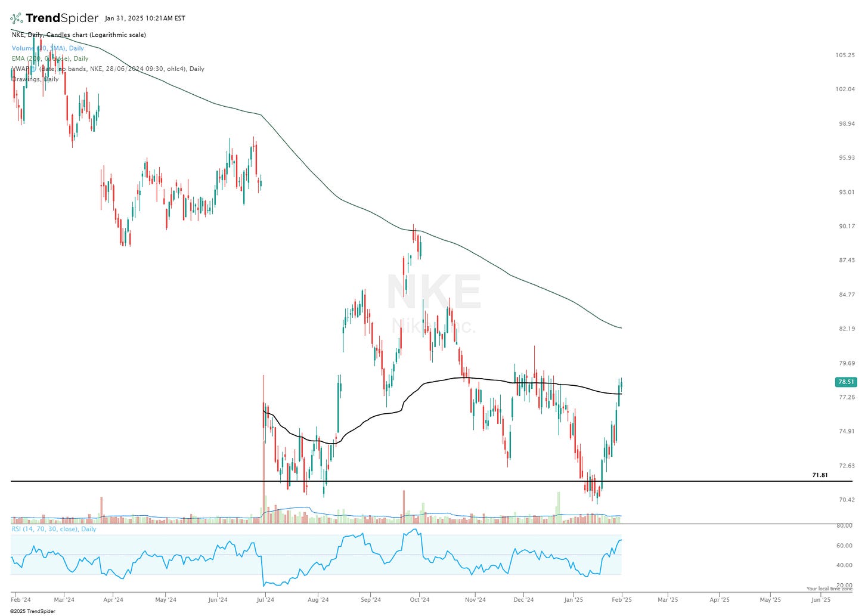
Task: Click the Mar '25 date axis label
Action: pyautogui.click(x=668, y=600)
